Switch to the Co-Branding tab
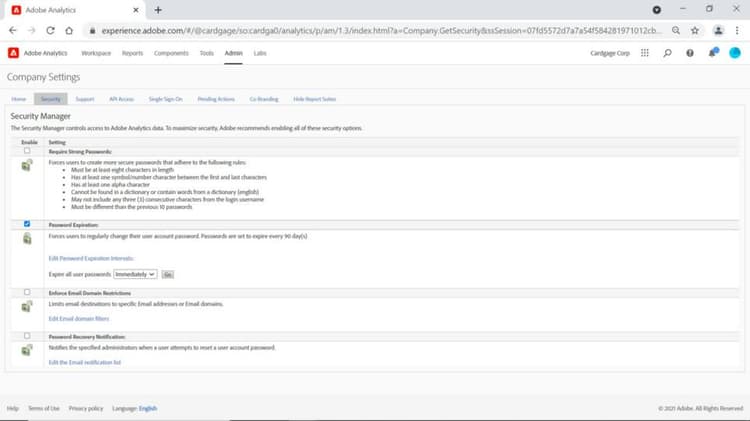The image size is (750, 421). tap(264, 99)
